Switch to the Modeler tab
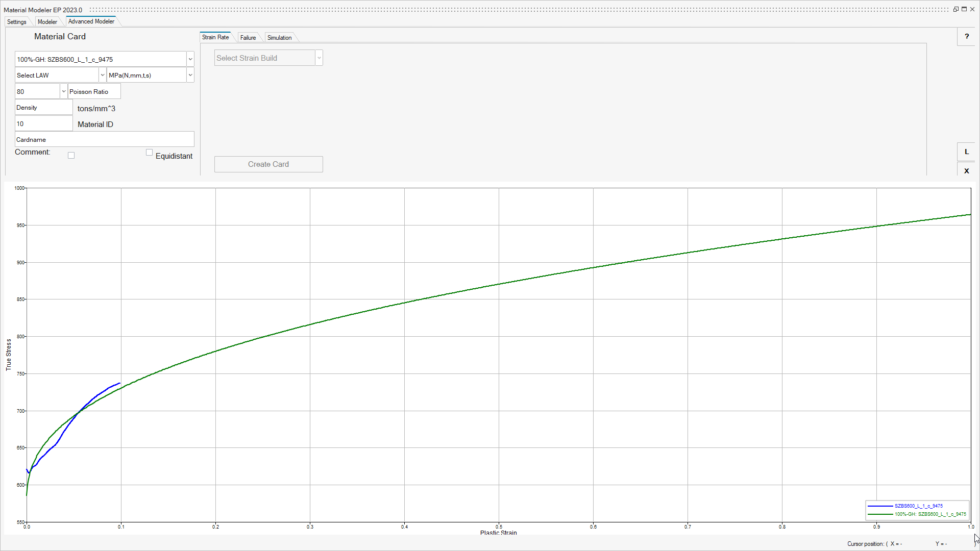 pos(47,22)
